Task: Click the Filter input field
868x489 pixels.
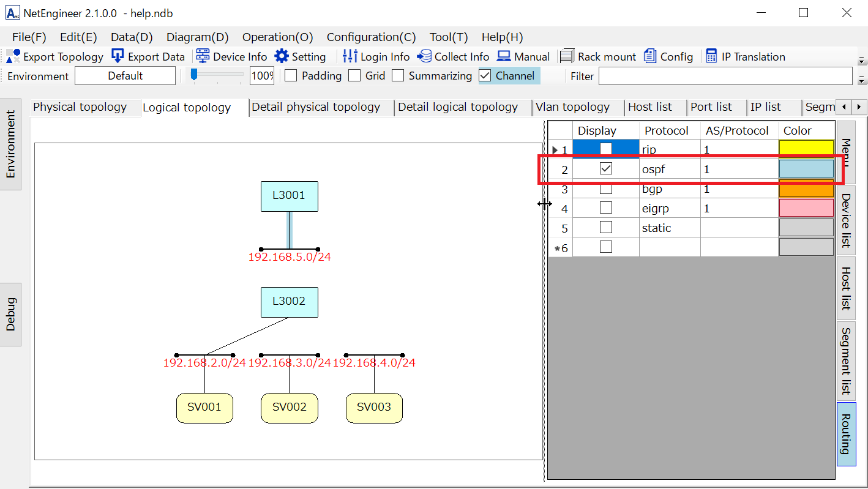Action: (x=725, y=76)
